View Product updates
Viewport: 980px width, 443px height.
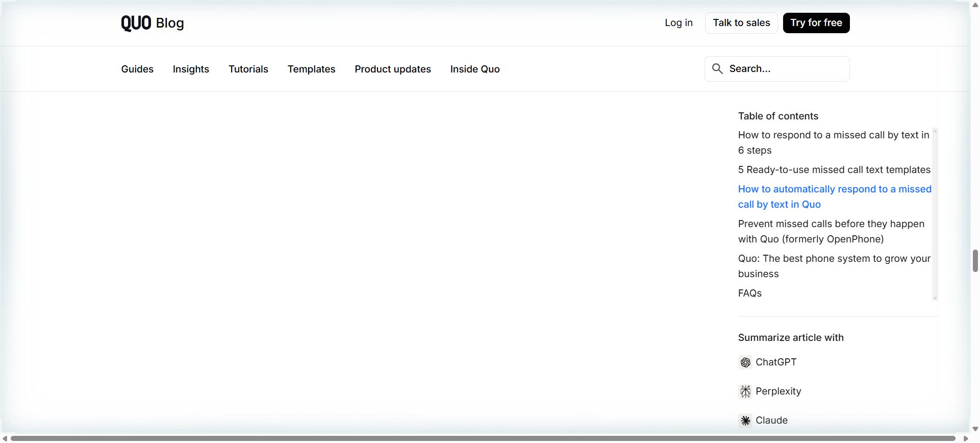393,69
